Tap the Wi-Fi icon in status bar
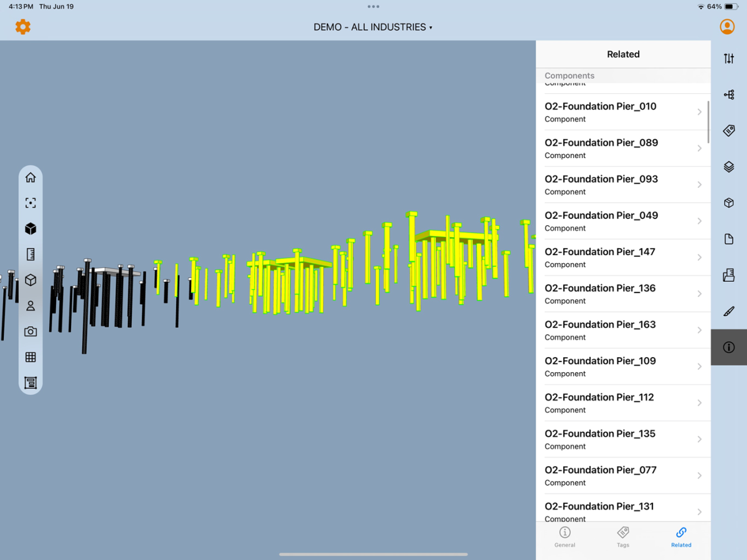 pyautogui.click(x=701, y=6)
